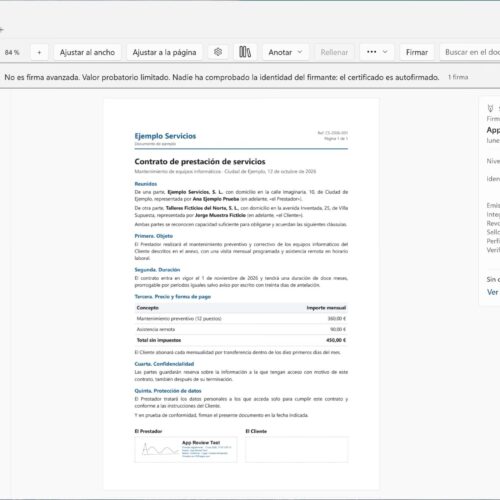
Task: Click the 'Reunidos' section heading
Action: 146,184
